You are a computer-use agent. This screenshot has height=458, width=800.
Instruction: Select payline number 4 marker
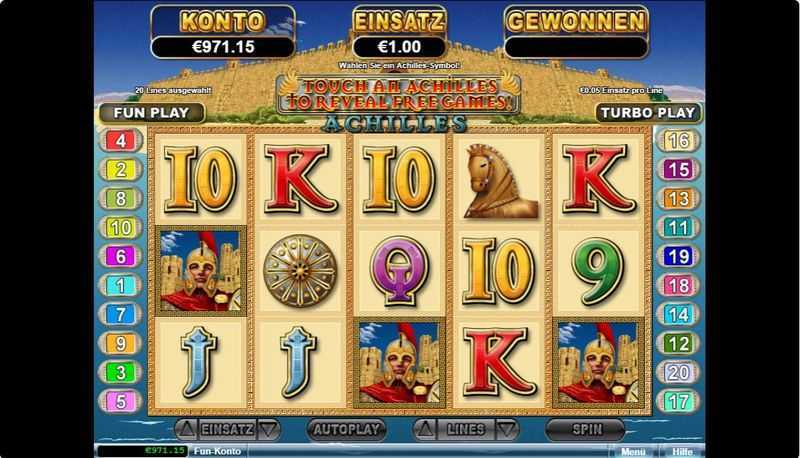pos(120,141)
